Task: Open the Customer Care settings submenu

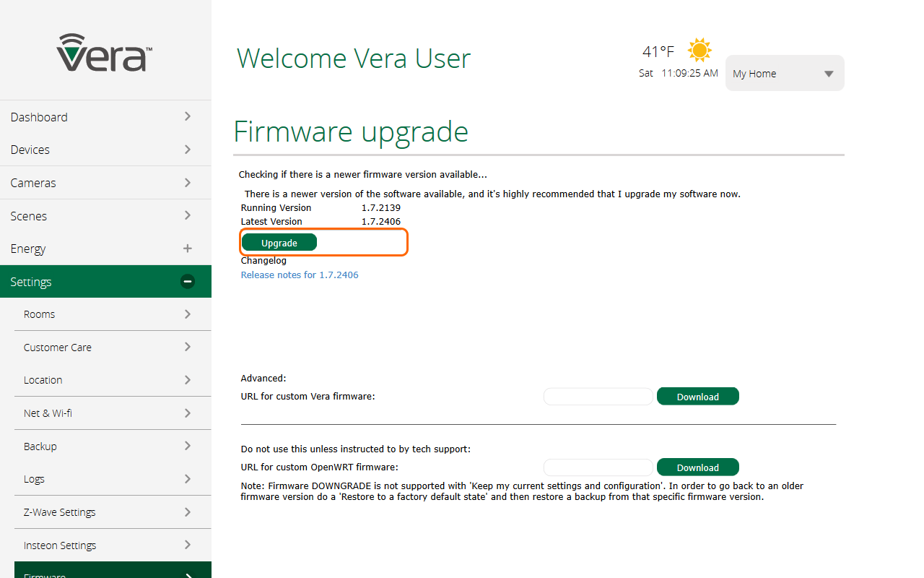Action: pos(113,347)
